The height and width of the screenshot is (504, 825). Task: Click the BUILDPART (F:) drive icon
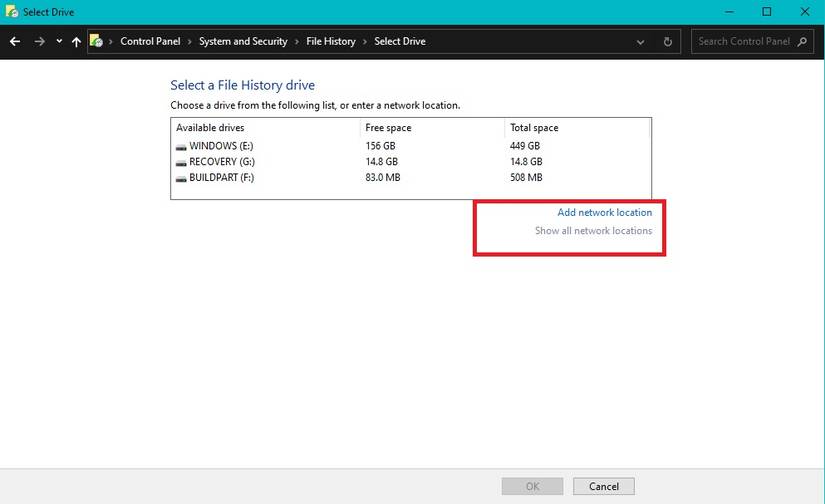tap(181, 178)
